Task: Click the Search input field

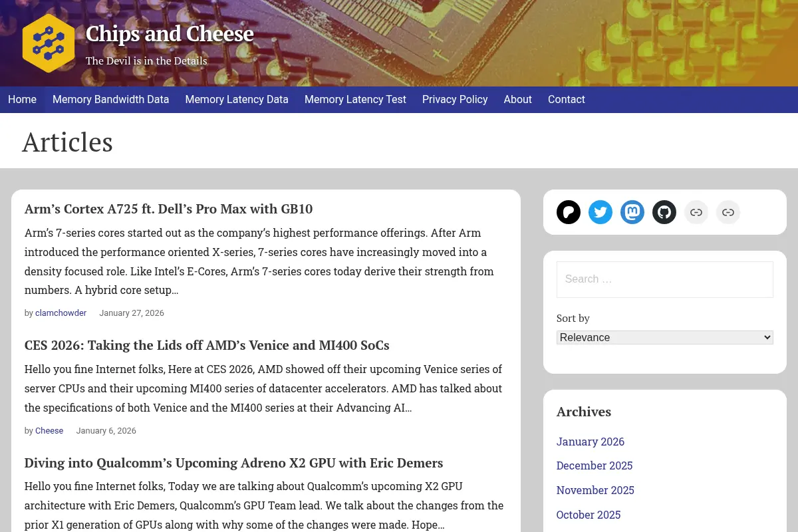Action: point(665,279)
